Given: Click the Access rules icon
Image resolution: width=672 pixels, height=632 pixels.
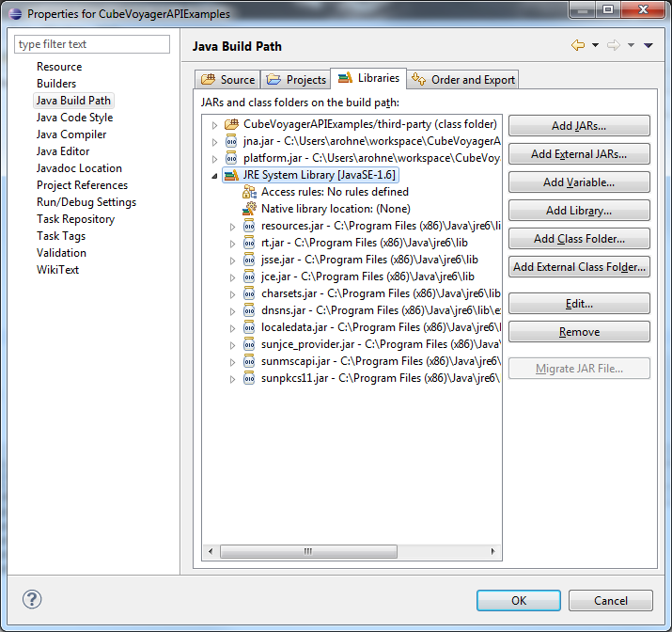Looking at the screenshot, I should [x=249, y=192].
